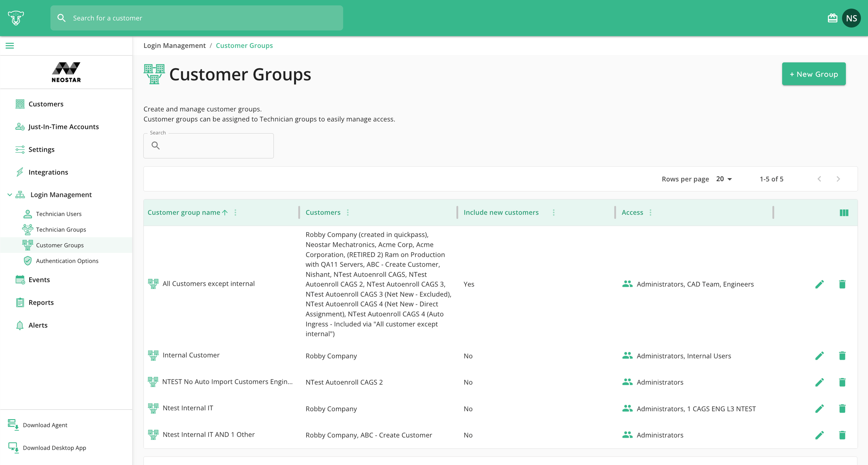This screenshot has width=868, height=465.
Task: Open column menu for Access column
Action: tap(650, 212)
